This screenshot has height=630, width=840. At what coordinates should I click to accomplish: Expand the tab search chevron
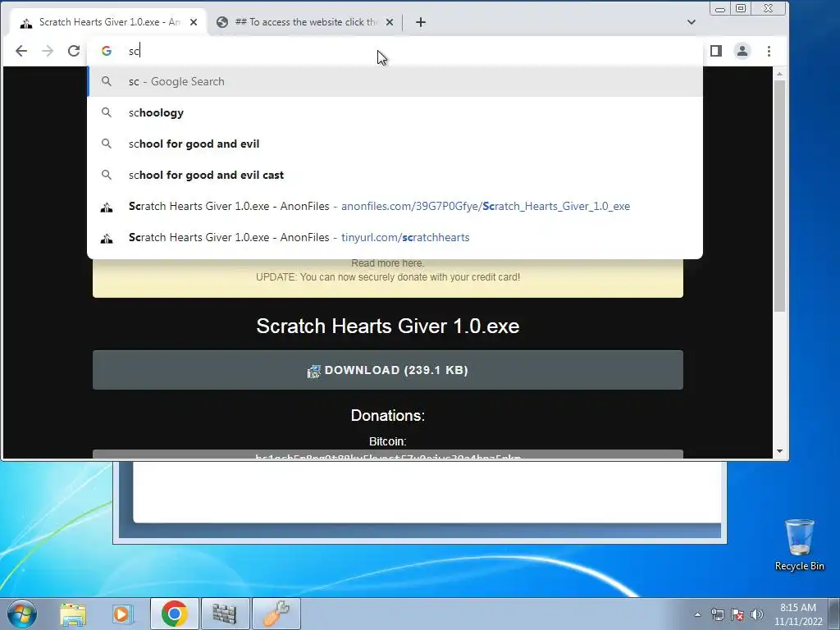691,22
